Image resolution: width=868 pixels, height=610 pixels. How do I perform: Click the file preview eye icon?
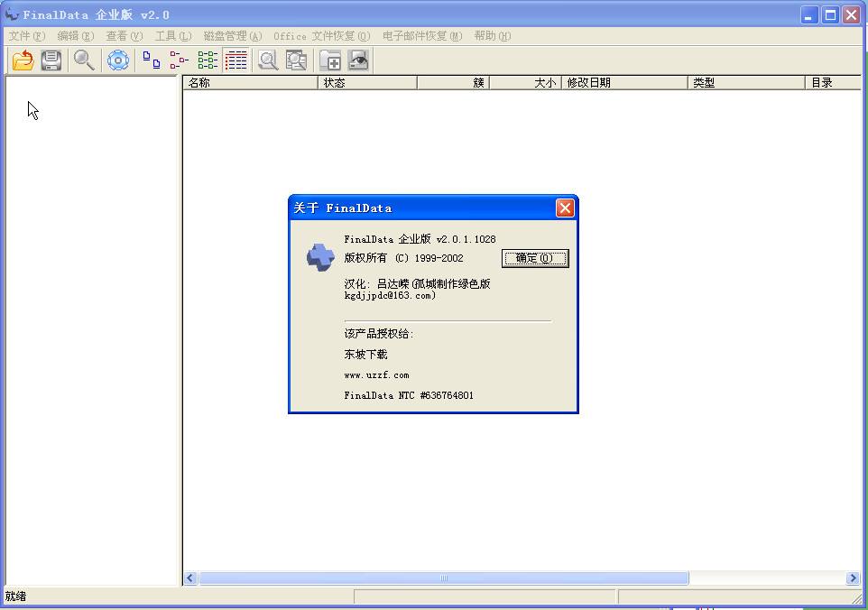[359, 60]
